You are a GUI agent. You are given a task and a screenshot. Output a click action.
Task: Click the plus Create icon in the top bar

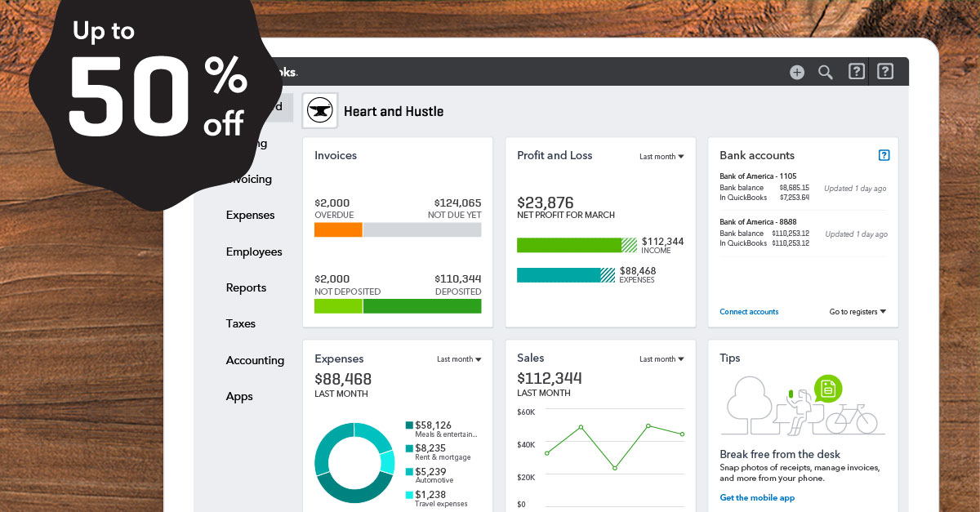(x=797, y=72)
